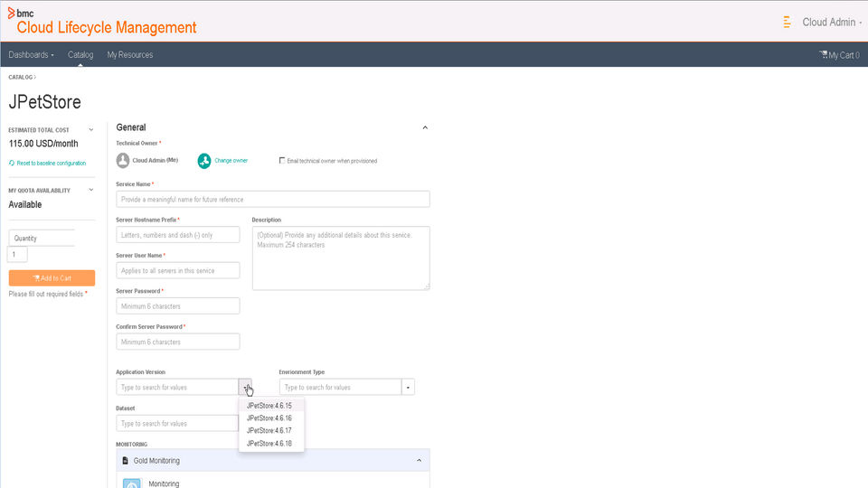Click the Environment Type search field
868x488 pixels.
pyautogui.click(x=341, y=387)
